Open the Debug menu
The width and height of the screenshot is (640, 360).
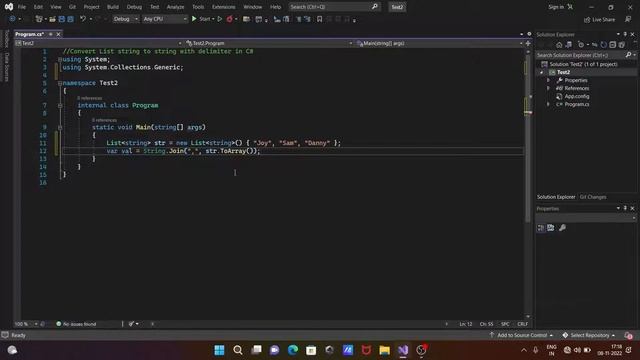pos(134,7)
